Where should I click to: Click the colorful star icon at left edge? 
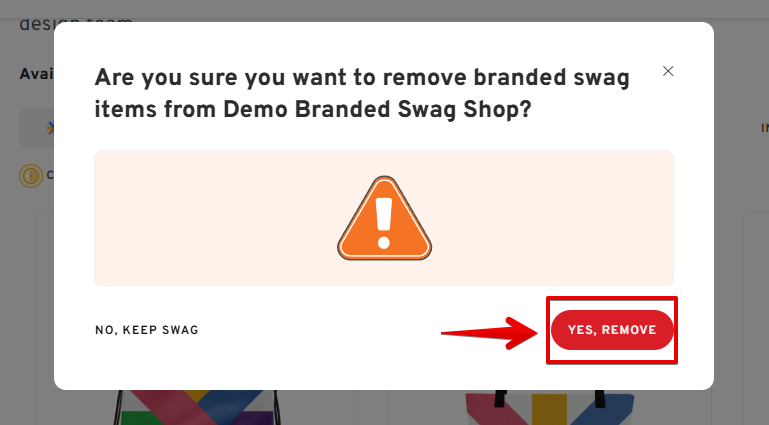49,128
